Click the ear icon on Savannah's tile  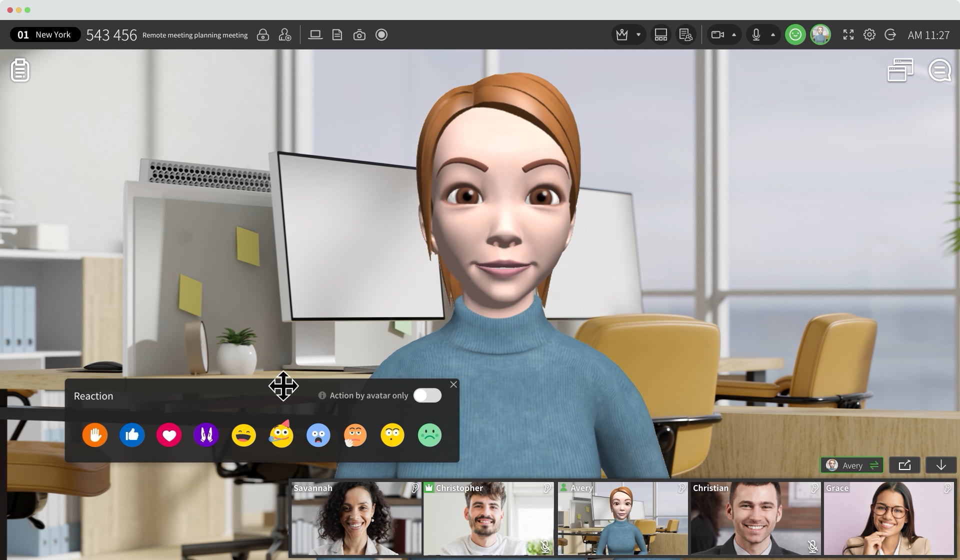414,488
